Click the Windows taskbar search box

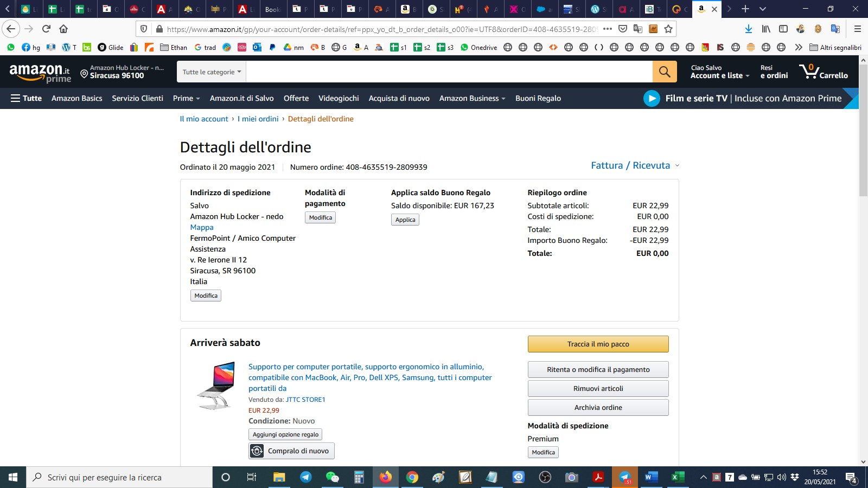pyautogui.click(x=119, y=477)
